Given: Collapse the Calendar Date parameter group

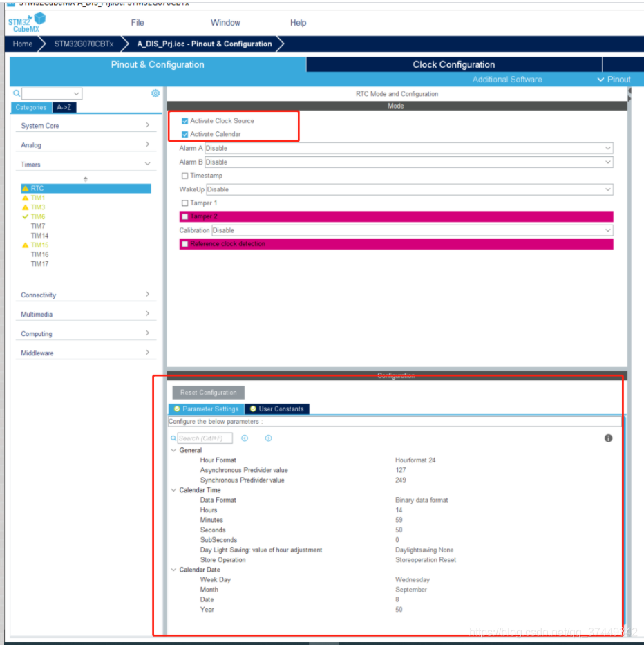Looking at the screenshot, I should tap(173, 570).
